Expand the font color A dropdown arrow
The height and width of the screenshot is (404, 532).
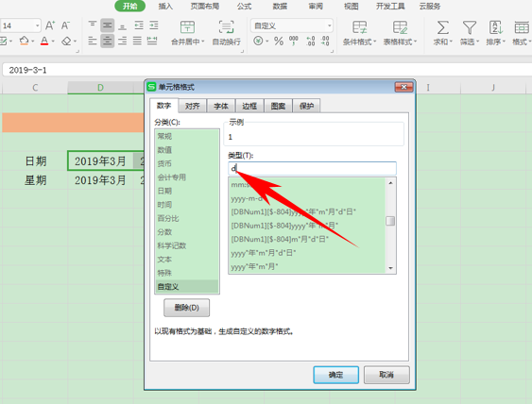coord(53,42)
